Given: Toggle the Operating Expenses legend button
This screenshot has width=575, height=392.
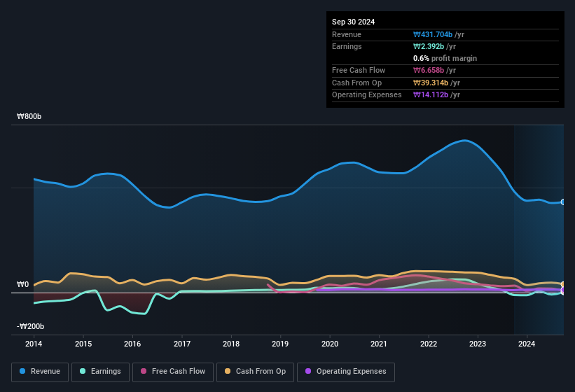Looking at the screenshot, I should [346, 372].
